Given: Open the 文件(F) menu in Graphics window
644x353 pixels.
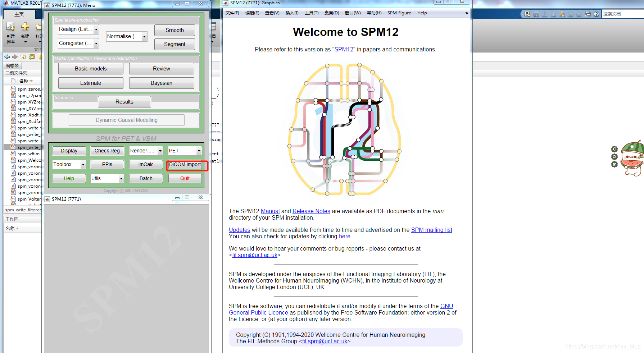Looking at the screenshot, I should pos(232,13).
